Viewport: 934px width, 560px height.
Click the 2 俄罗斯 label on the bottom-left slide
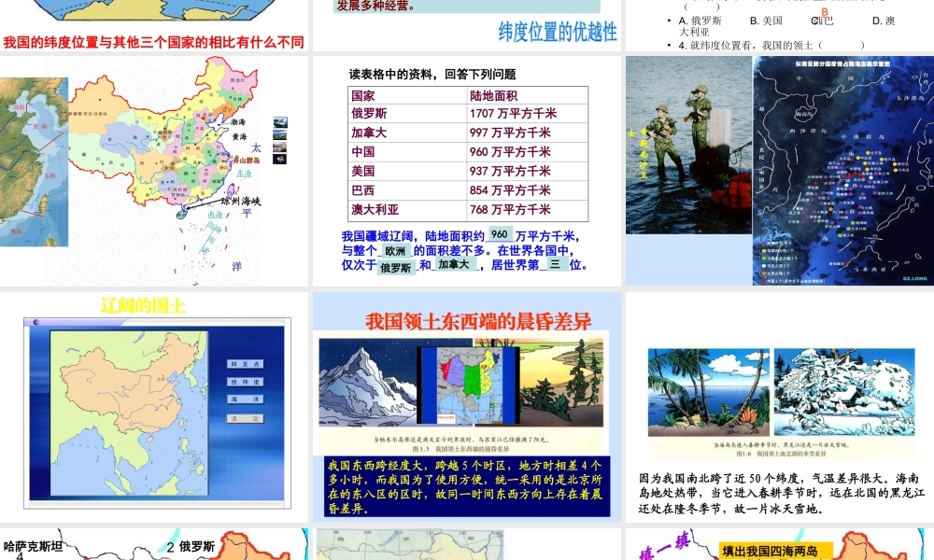[x=191, y=546]
